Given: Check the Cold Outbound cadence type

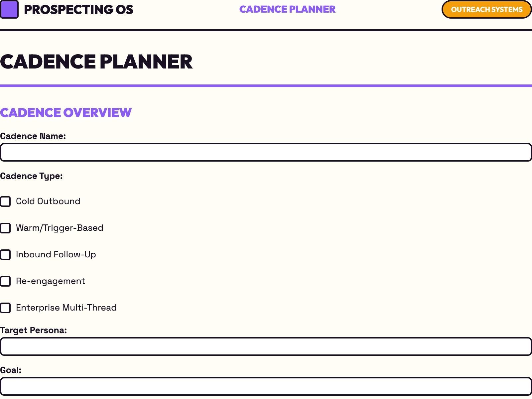Looking at the screenshot, I should [6, 201].
